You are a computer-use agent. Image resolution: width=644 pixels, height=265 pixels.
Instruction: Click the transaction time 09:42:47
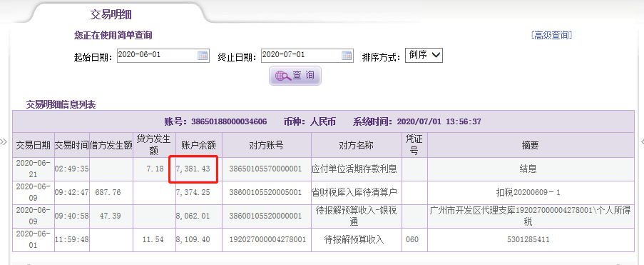72,193
